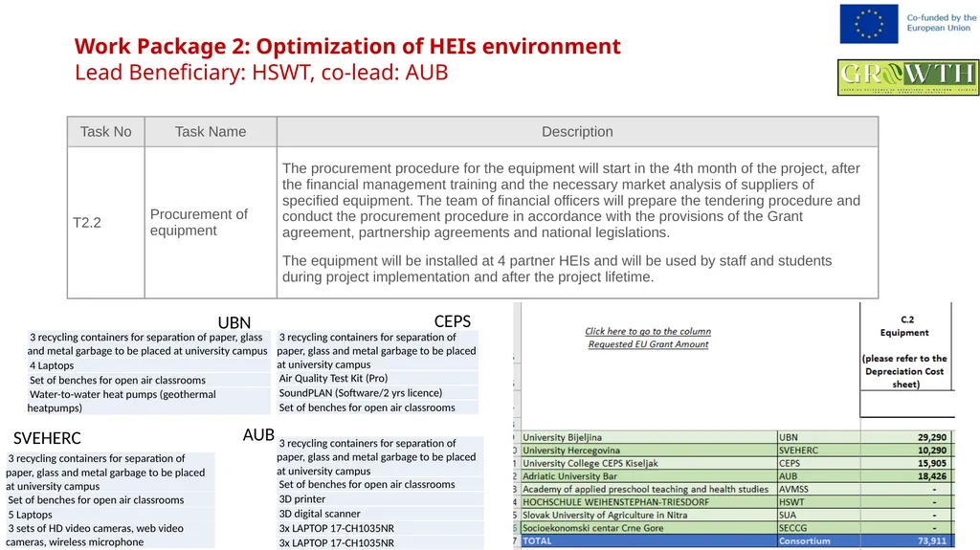Click 'Slovak University of Agriculture in Nitra' row
The image size is (980, 550).
click(x=738, y=515)
